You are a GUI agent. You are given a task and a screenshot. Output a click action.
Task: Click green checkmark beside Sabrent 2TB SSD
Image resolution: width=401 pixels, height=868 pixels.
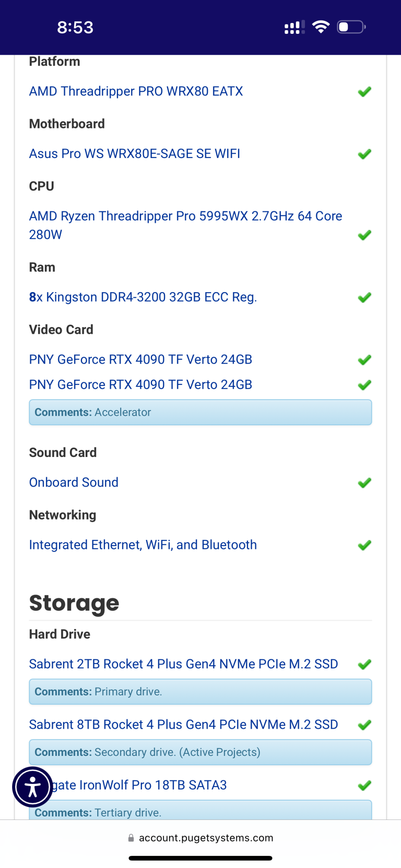point(364,664)
